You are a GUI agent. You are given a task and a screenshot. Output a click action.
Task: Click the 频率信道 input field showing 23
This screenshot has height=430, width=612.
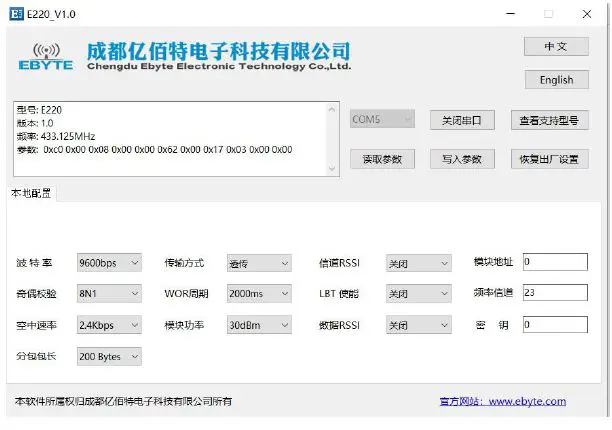[x=555, y=292]
